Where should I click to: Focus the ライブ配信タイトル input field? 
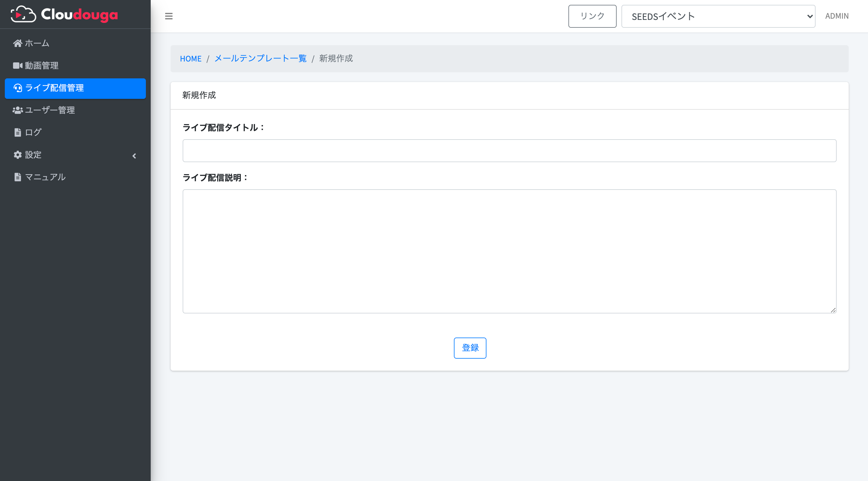click(509, 151)
